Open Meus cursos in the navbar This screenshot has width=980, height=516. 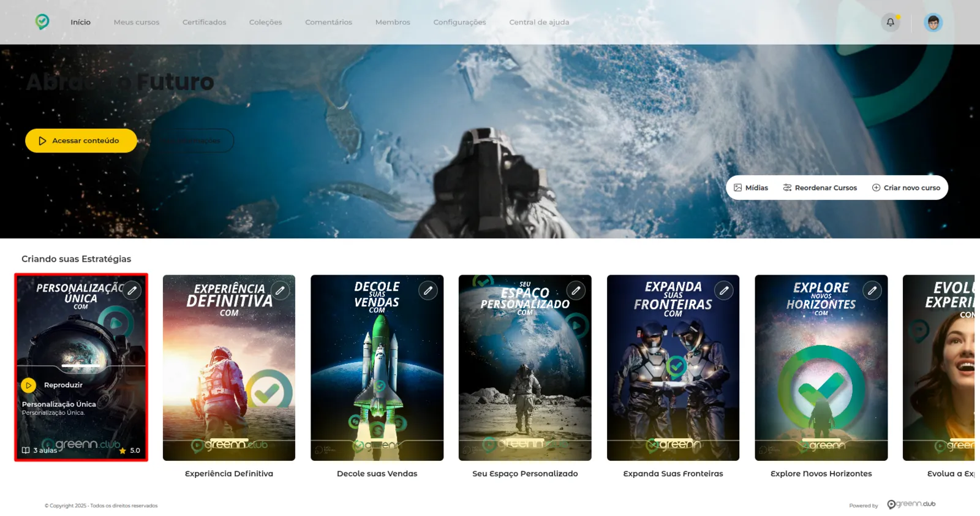coord(137,22)
